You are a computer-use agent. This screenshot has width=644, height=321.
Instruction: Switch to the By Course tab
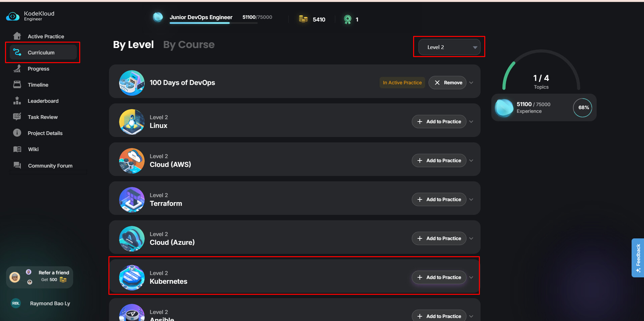(x=189, y=45)
